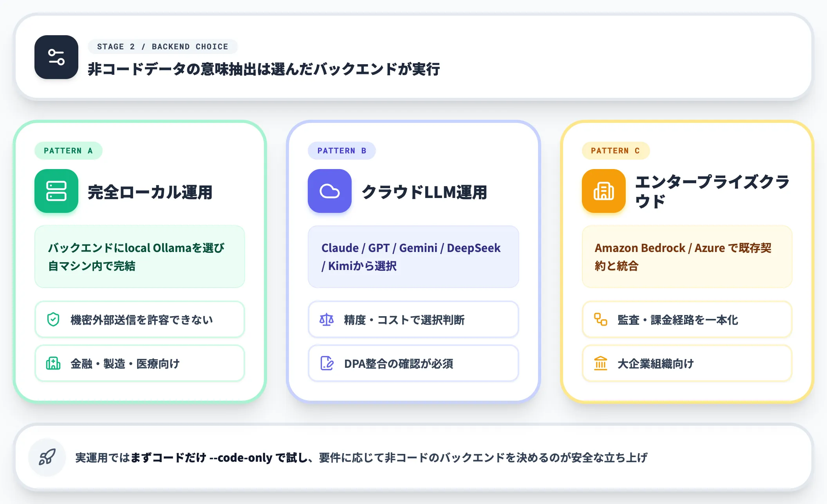Click the 金融・製造・医療向け item
The height and width of the screenshot is (504, 827).
coord(140,363)
